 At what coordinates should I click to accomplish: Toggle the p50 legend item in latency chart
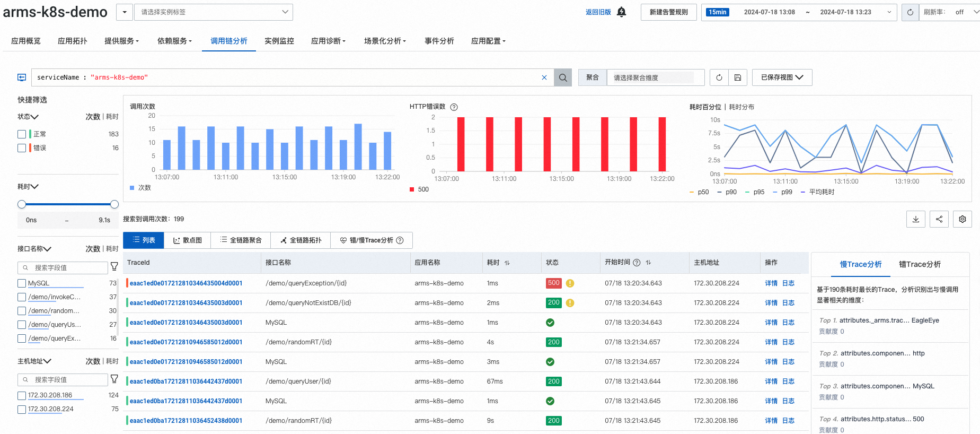click(699, 192)
